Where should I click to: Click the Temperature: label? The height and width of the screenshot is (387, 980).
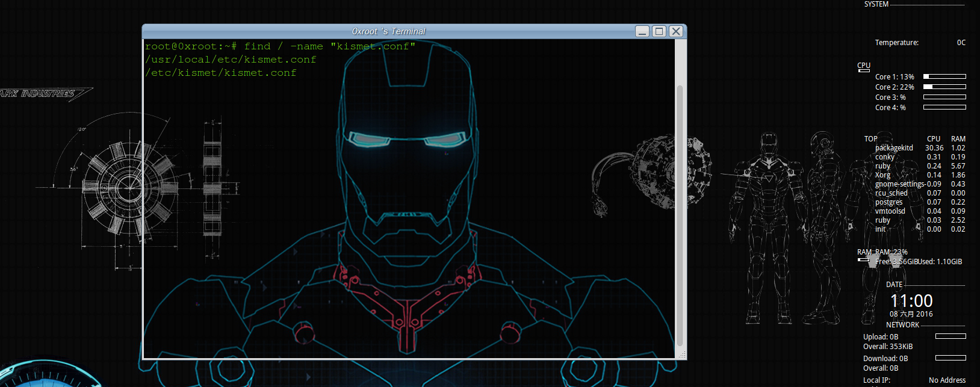(x=896, y=43)
